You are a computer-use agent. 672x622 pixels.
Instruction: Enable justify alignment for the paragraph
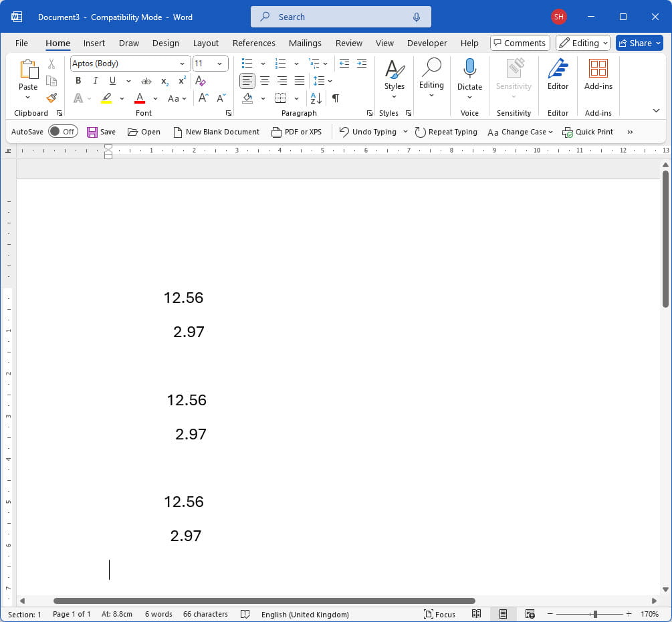coord(299,80)
